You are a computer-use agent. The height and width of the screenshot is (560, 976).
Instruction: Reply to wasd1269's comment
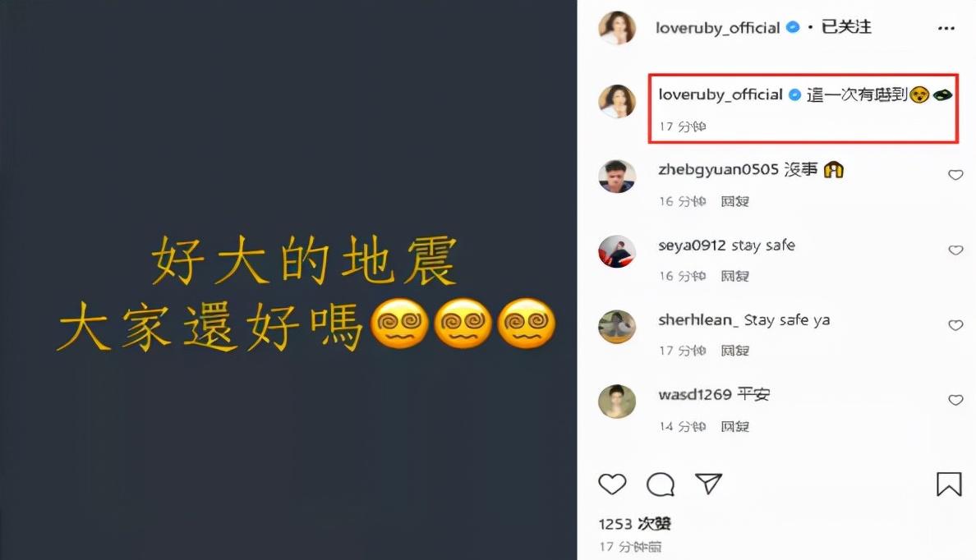(x=734, y=427)
